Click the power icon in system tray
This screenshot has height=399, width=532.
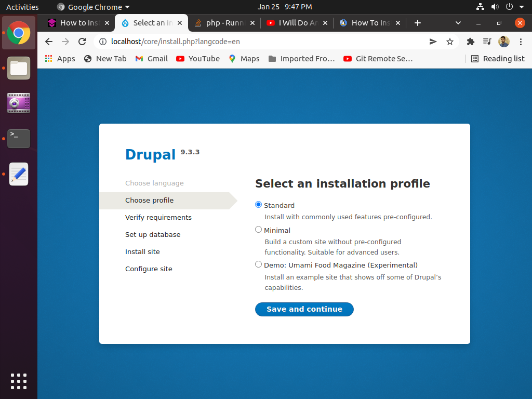pyautogui.click(x=509, y=7)
